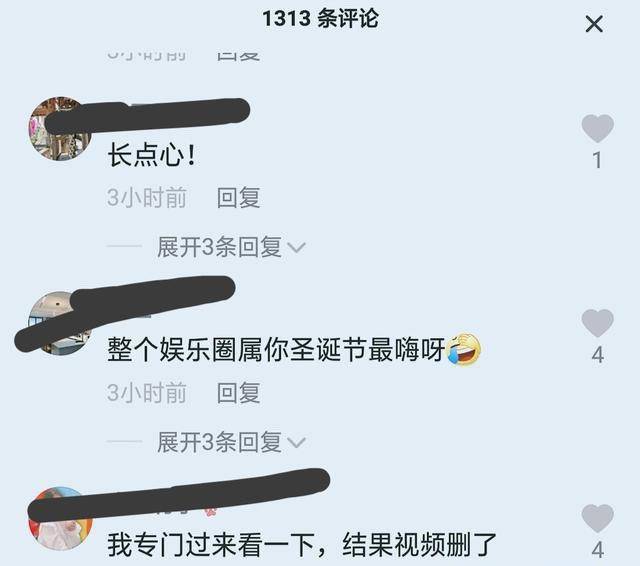
Task: Click chevron next to first '展开3条回复'
Action: tap(296, 247)
